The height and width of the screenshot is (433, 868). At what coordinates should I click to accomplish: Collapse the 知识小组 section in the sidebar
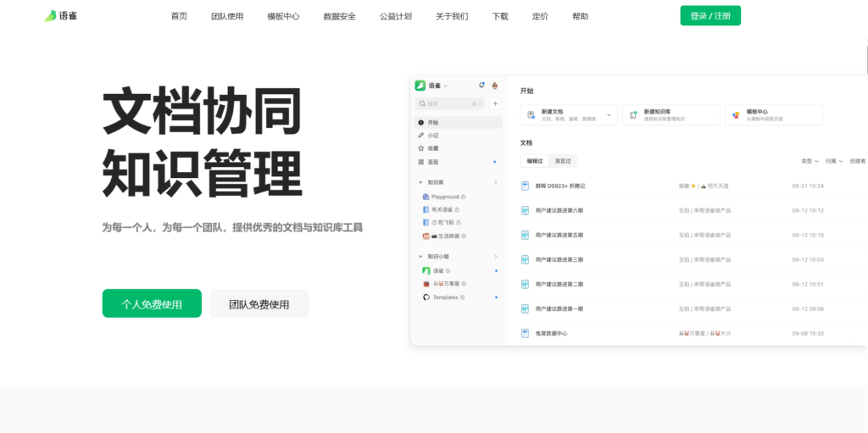coord(421,256)
